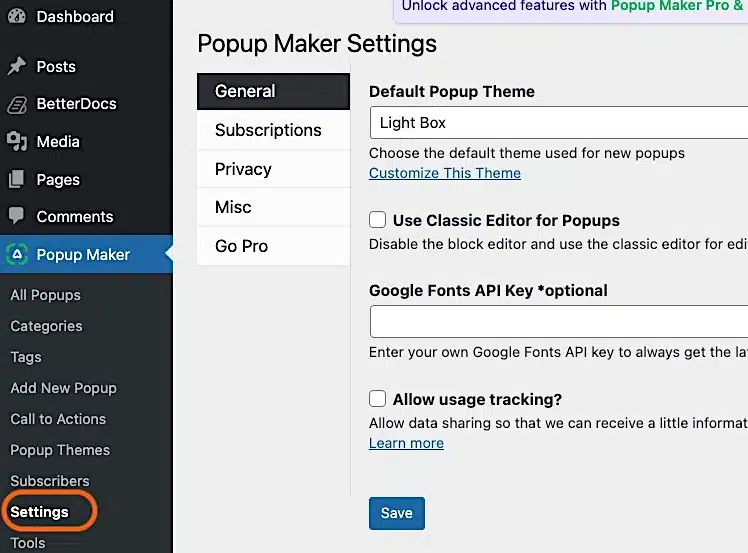This screenshot has height=553, width=748.
Task: Click the Save button
Action: (x=396, y=513)
